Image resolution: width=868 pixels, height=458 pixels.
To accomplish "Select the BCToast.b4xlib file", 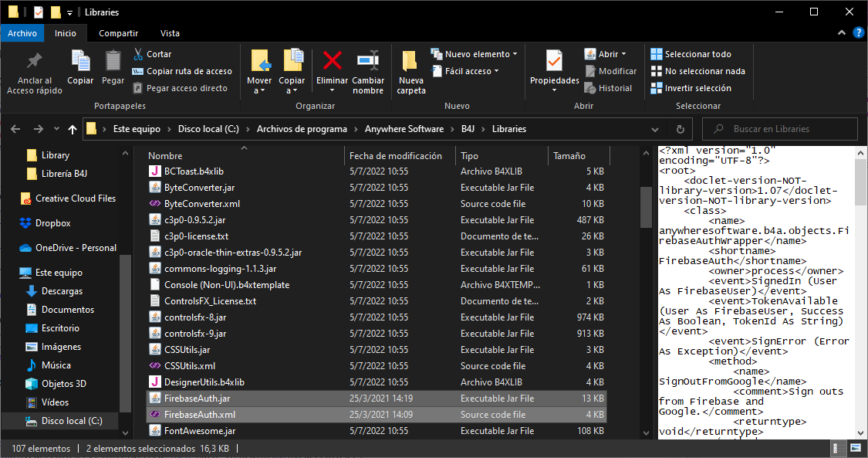I will tap(377, 171).
